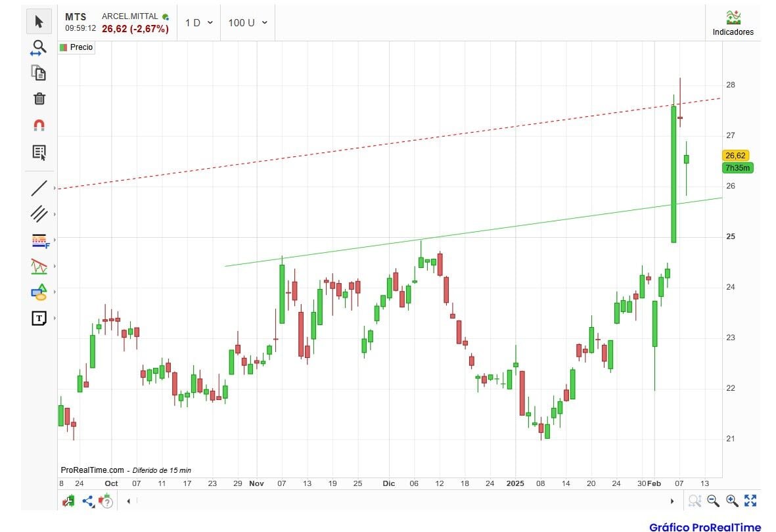Click the 21 price axis label
The image size is (776, 532).
[731, 439]
